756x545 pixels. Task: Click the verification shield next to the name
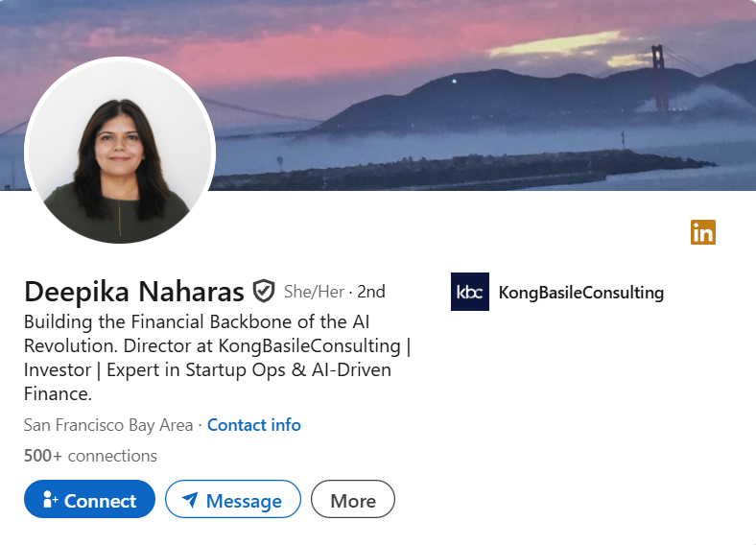264,291
